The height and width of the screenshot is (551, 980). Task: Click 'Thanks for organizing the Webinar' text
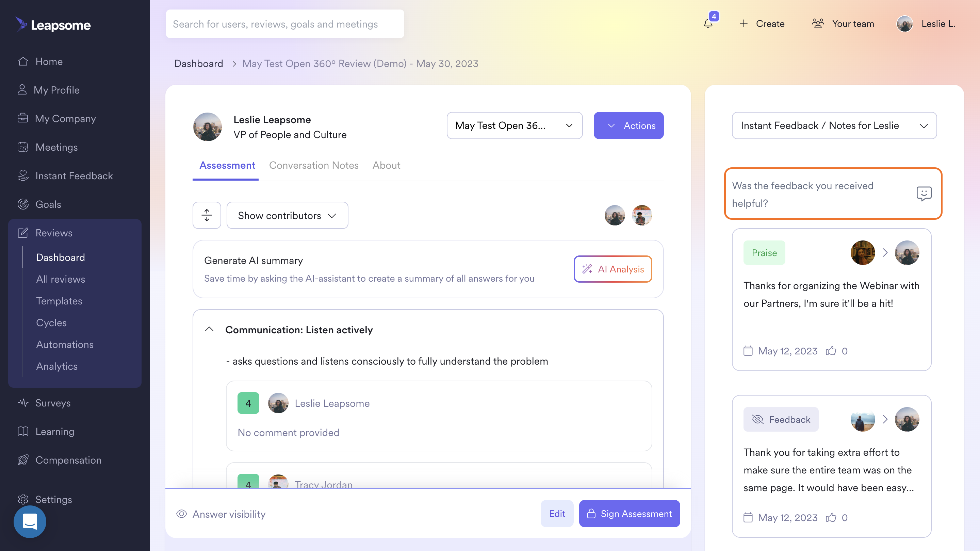(x=831, y=294)
